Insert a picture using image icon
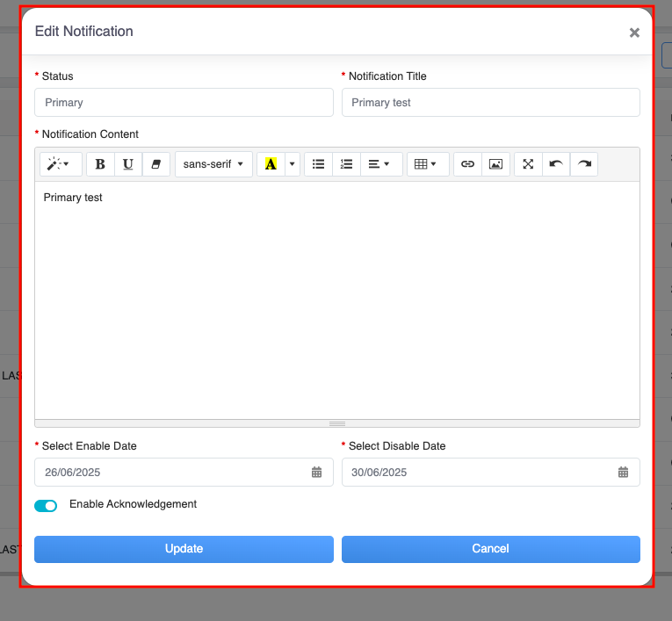This screenshot has height=621, width=672. [495, 164]
